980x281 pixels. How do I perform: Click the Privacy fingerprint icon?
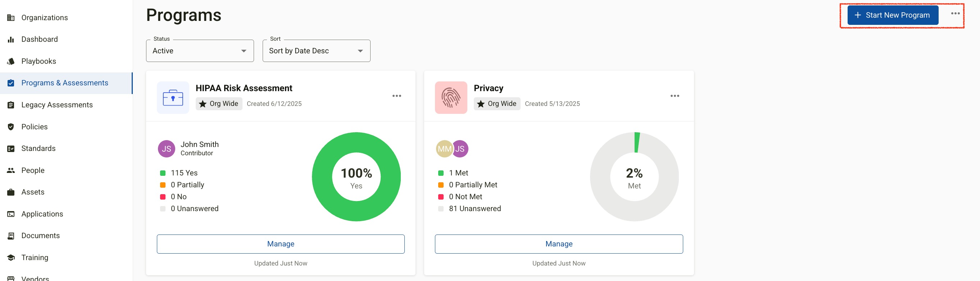point(451,98)
